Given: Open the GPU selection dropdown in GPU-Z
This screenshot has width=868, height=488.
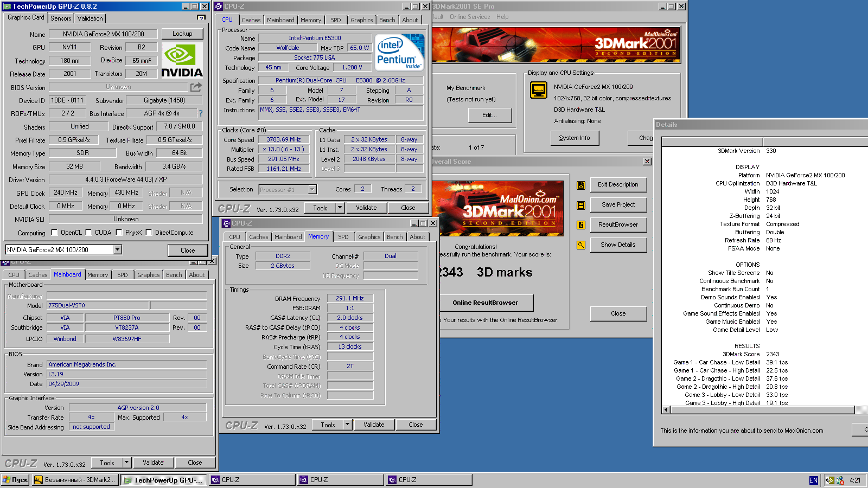Looking at the screenshot, I should click(118, 250).
